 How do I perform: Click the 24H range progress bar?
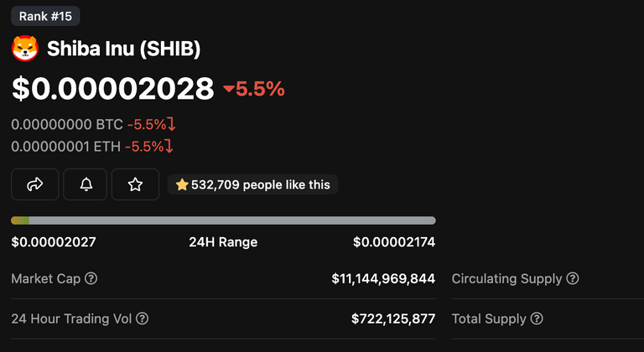(223, 220)
